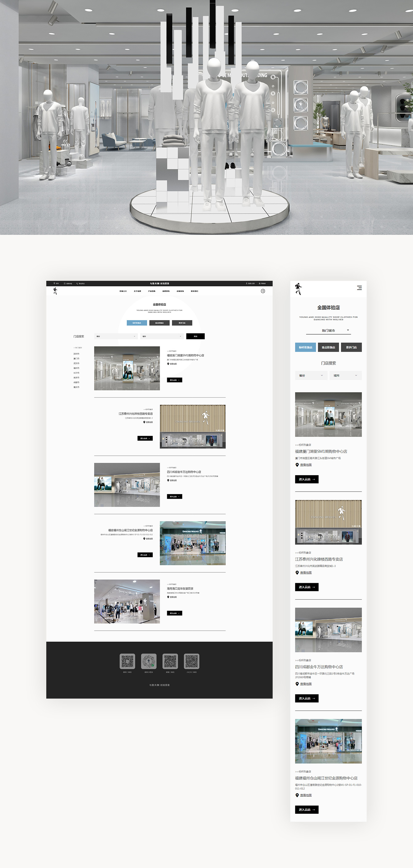
Task: Click the 登录/注册 user link in top bar
Action: click(250, 283)
